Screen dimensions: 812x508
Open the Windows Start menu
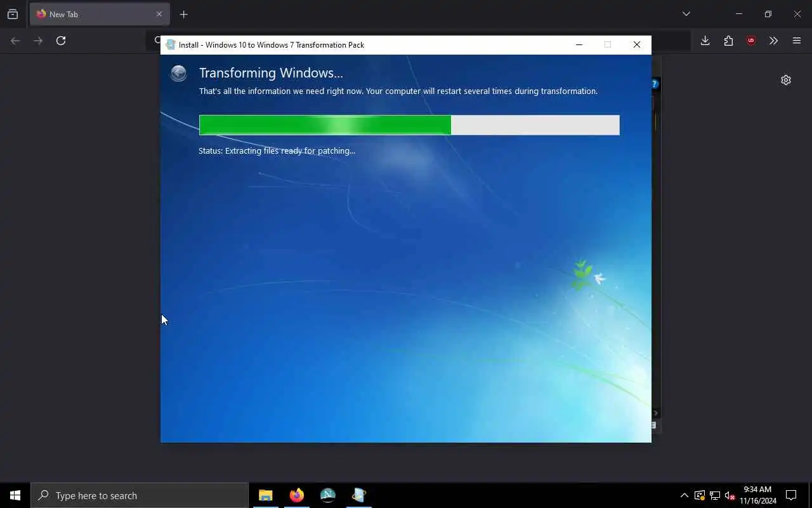(x=15, y=495)
